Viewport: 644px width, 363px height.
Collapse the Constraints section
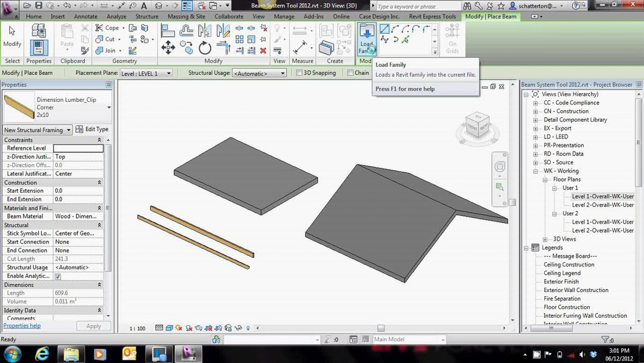tap(99, 140)
